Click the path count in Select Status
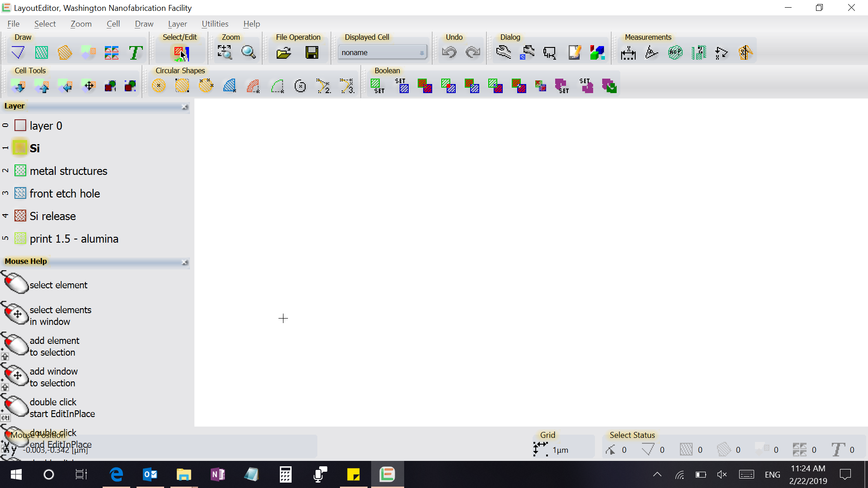868x488 pixels. click(662, 450)
